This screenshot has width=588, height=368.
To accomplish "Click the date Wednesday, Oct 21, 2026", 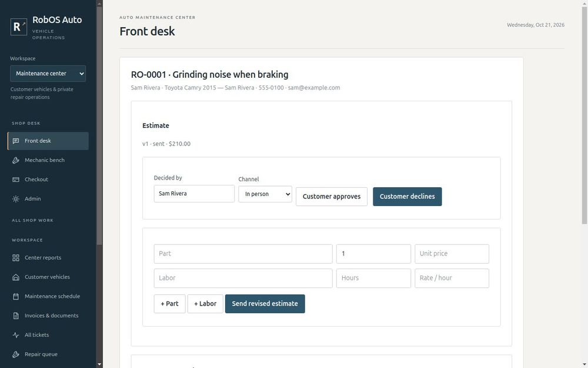I will (536, 25).
